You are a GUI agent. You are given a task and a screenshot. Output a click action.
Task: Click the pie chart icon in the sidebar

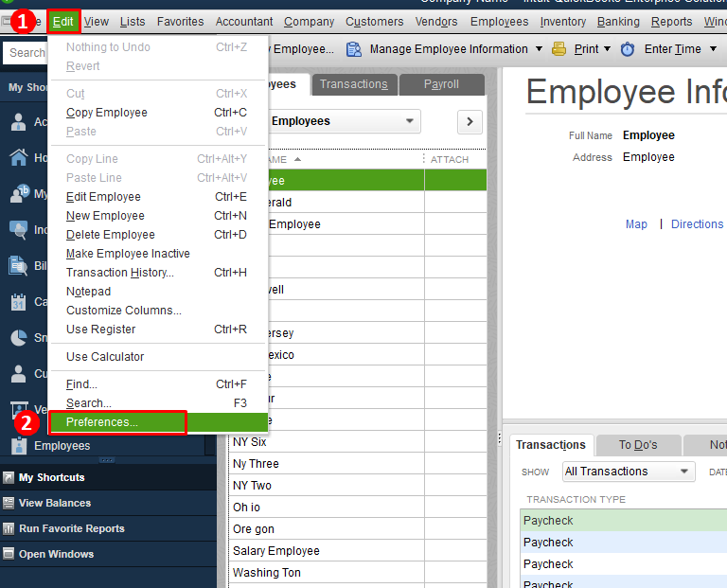(19, 338)
